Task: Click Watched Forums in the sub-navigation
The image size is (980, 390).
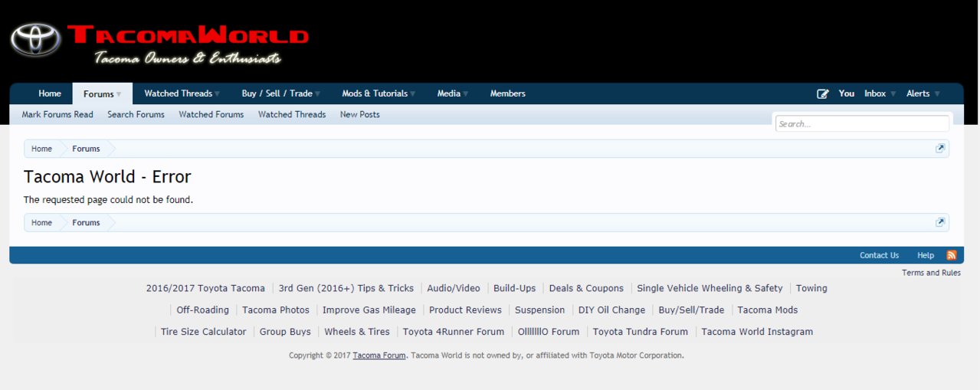Action: [x=211, y=114]
